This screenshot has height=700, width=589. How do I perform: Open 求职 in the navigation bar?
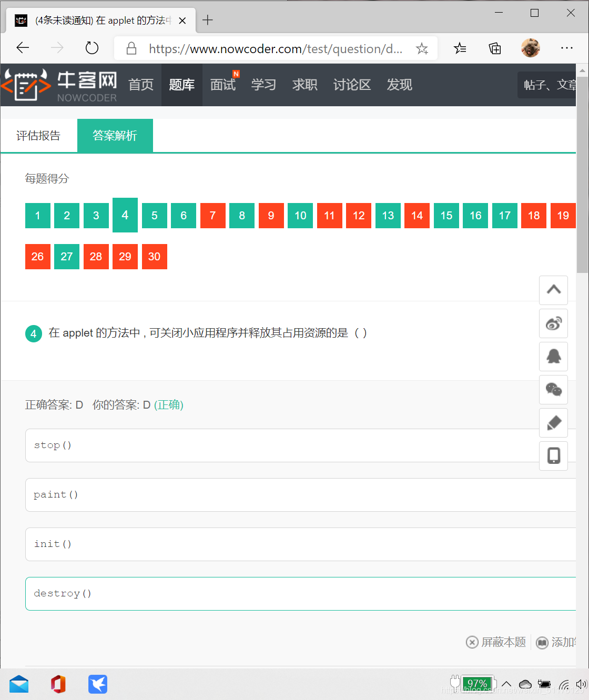pos(305,85)
